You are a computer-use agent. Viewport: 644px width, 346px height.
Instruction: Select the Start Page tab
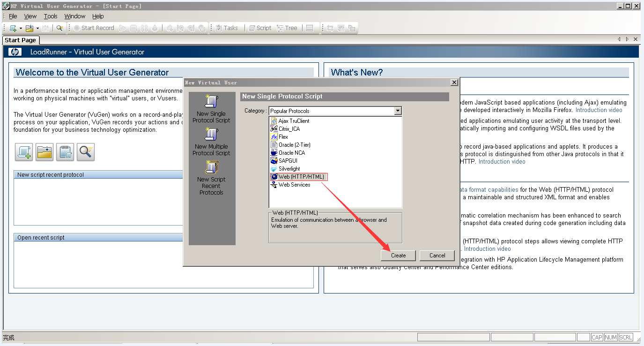(21, 40)
